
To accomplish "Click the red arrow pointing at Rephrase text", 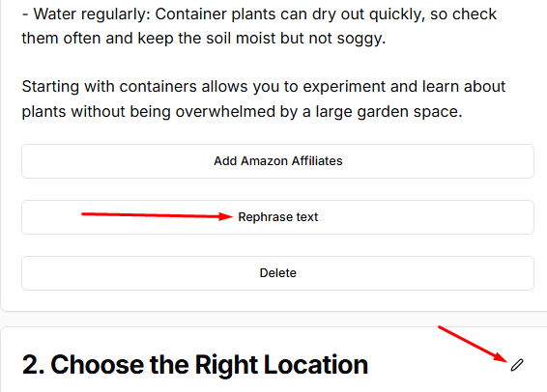I will pyautogui.click(x=157, y=215).
